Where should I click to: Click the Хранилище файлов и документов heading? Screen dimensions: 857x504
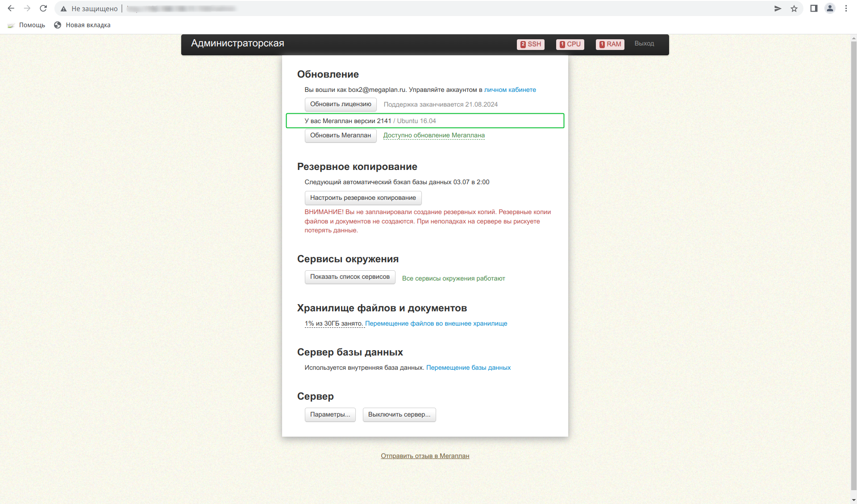382,308
